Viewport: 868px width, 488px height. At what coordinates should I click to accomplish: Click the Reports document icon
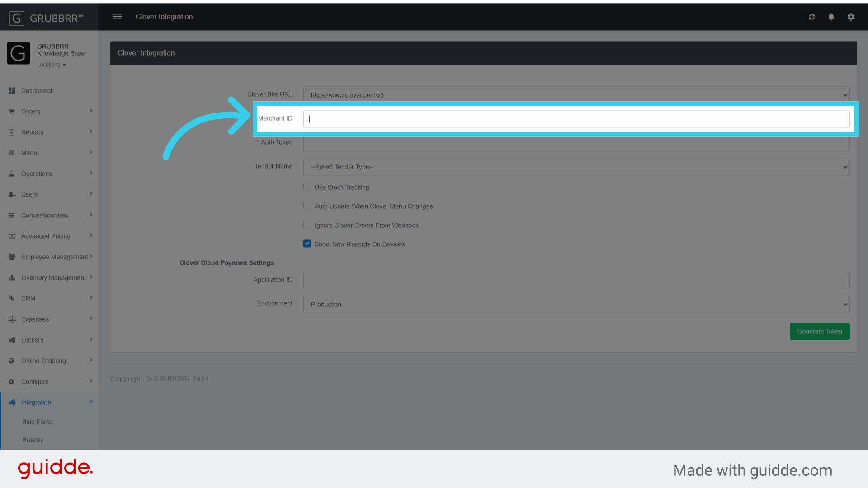(x=12, y=132)
